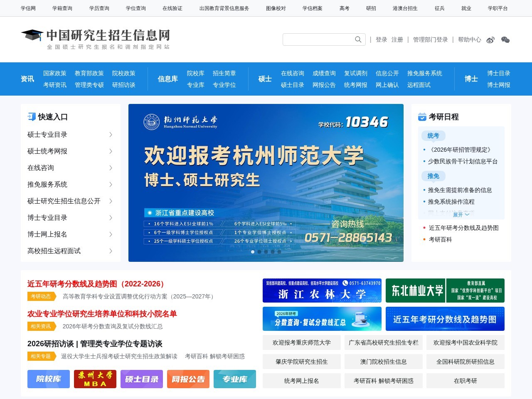Click 广东省高校研究生招生专栏 button
This screenshot has height=399, width=532.
(384, 342)
